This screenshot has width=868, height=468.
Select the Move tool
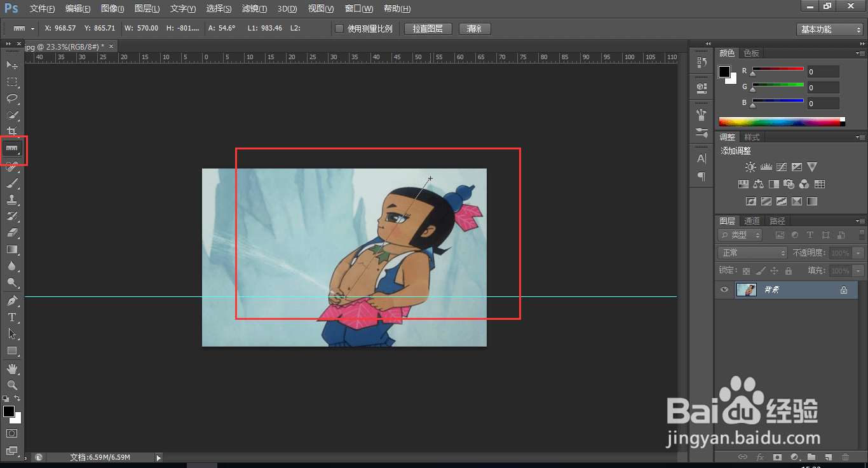pyautogui.click(x=12, y=65)
